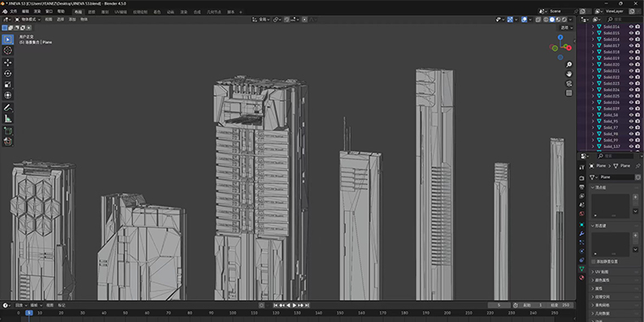Switch to the UV Editing workspace tab

coord(120,12)
